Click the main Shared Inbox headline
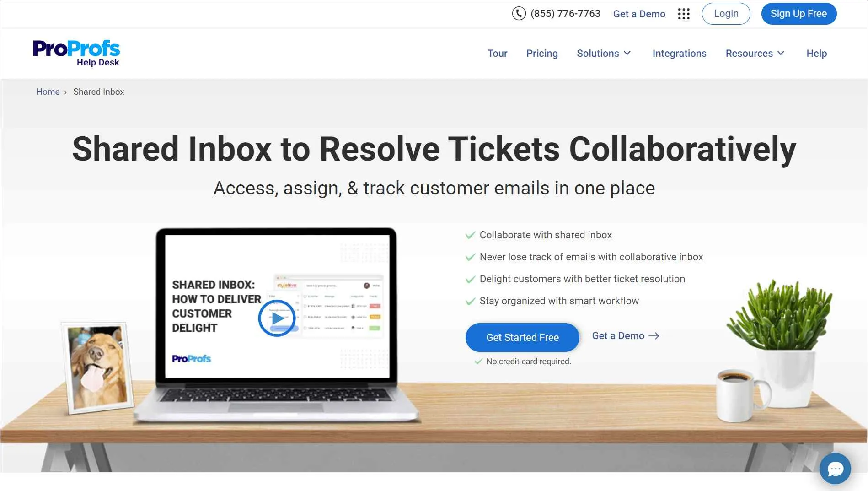Screen dimensions: 868x491 click(434, 149)
